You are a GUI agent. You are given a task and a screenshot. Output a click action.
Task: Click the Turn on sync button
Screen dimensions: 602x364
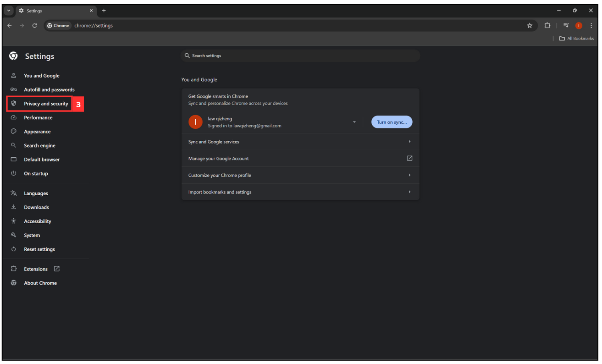tap(391, 122)
